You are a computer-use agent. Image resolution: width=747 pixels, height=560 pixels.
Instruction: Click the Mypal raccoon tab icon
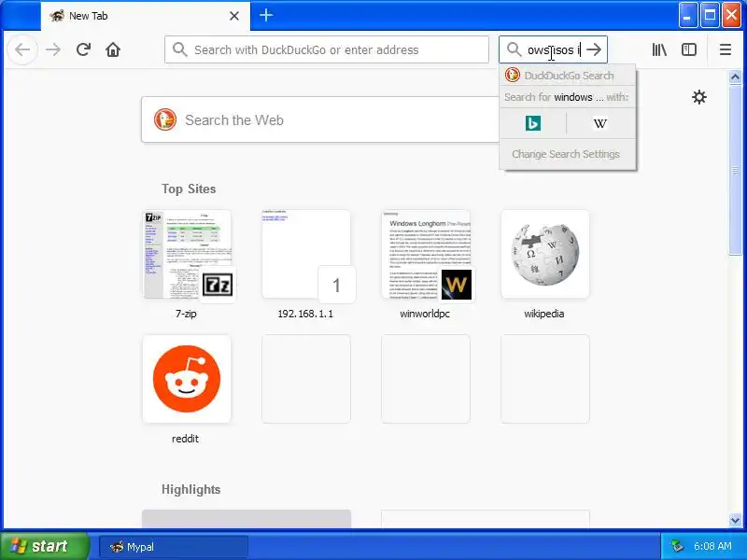(57, 16)
